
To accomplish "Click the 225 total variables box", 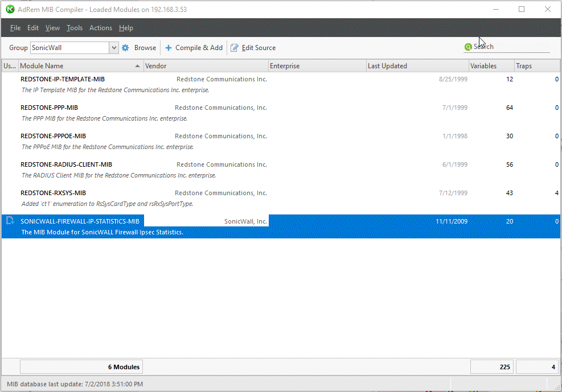I will pos(492,367).
